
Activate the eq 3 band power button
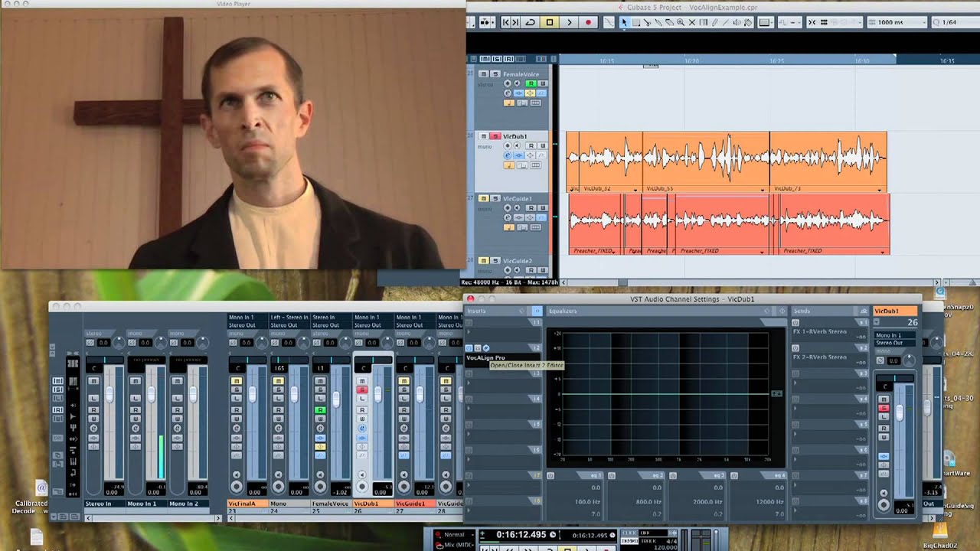coord(673,476)
